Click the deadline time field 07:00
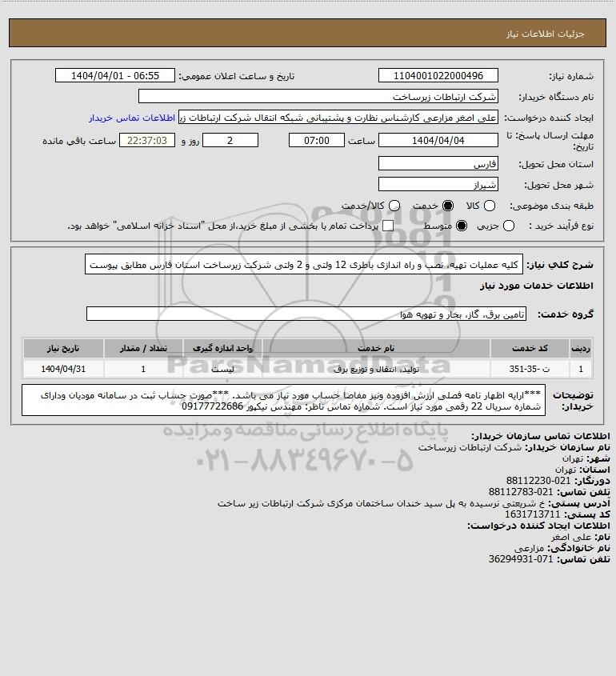 317,141
